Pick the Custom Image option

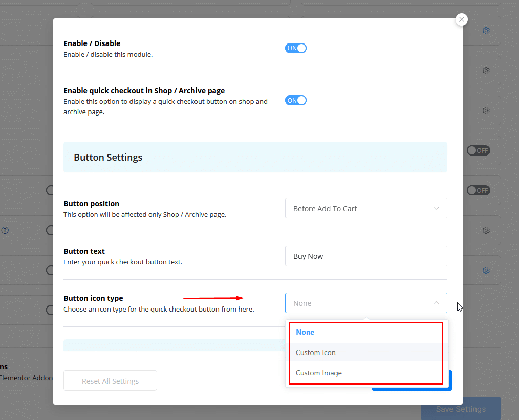(x=319, y=373)
